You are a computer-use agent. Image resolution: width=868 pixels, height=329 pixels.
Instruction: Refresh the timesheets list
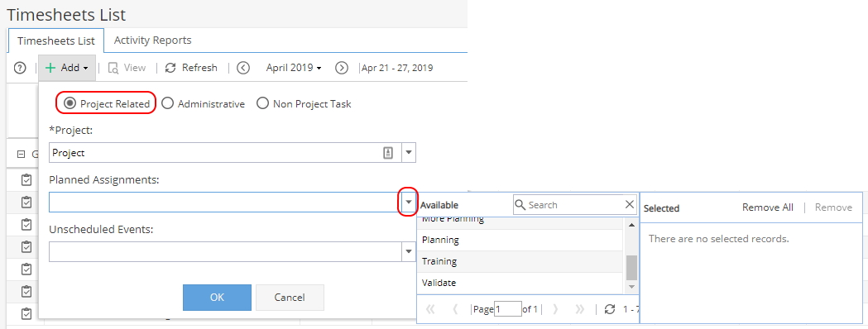point(191,68)
